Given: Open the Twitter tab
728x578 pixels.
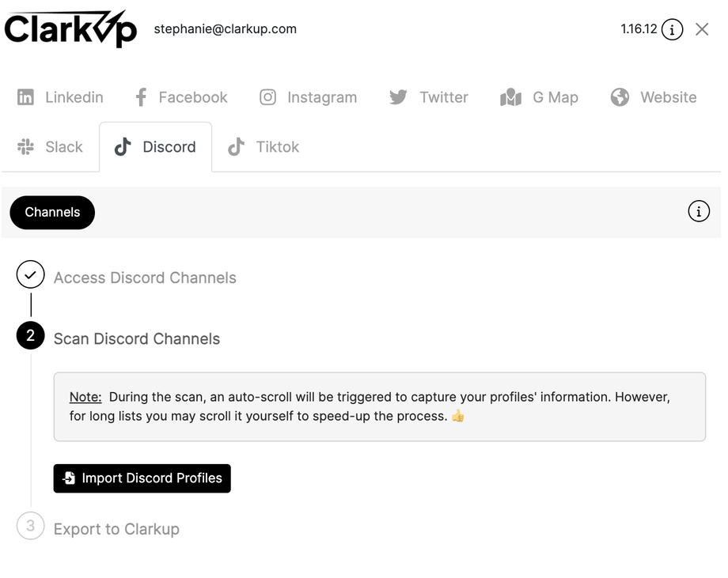Looking at the screenshot, I should [429, 97].
